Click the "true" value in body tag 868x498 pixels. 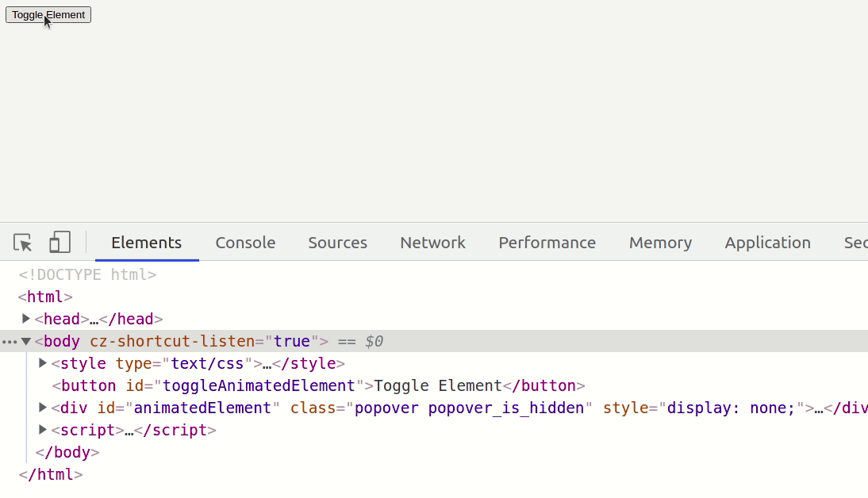pyautogui.click(x=292, y=342)
